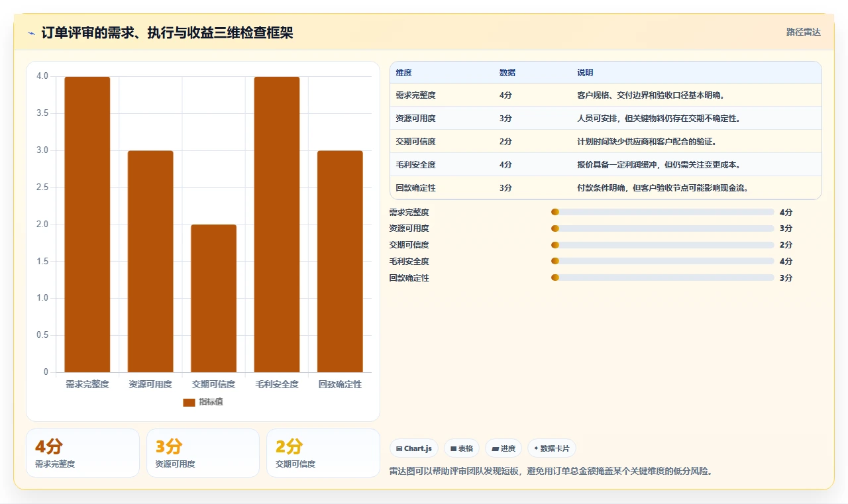Click the 进度 tag button

503,448
